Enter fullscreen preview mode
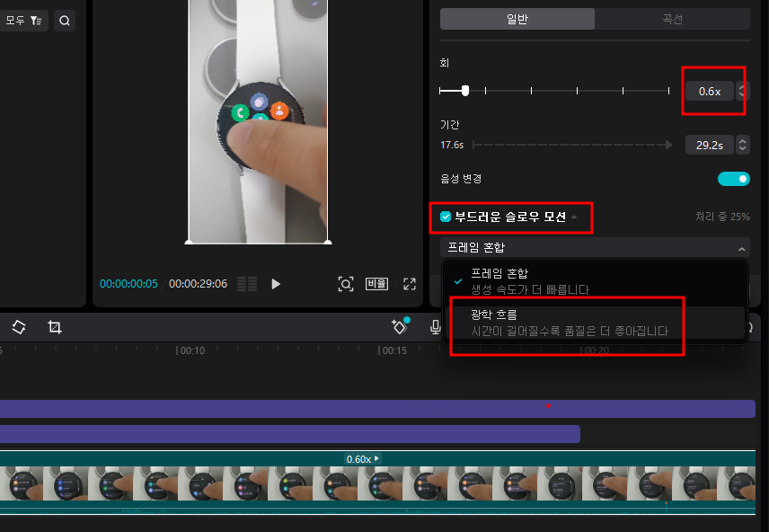 [410, 284]
